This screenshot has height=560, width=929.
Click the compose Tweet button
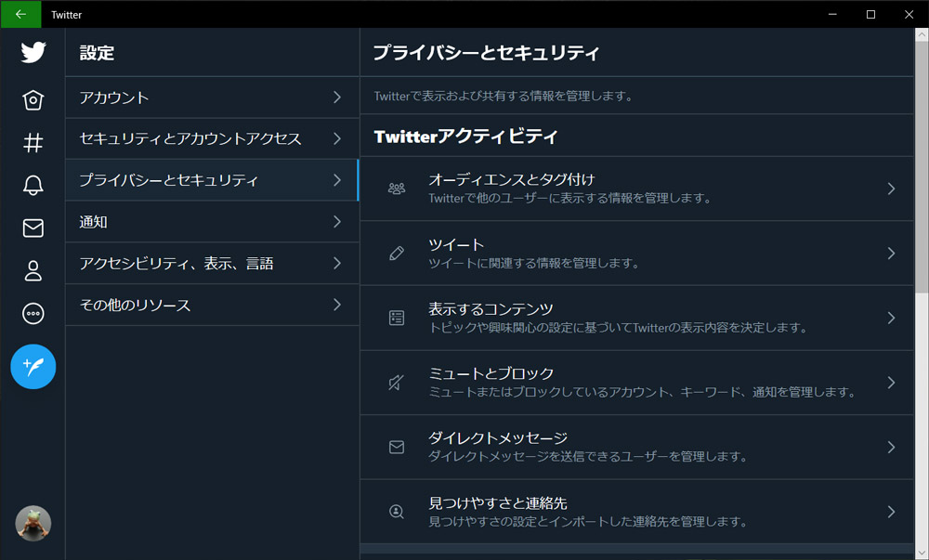coord(33,367)
